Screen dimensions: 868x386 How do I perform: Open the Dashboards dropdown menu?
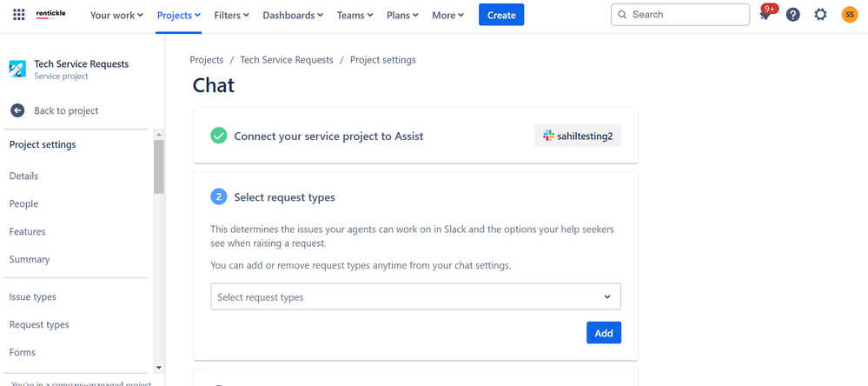click(x=293, y=16)
